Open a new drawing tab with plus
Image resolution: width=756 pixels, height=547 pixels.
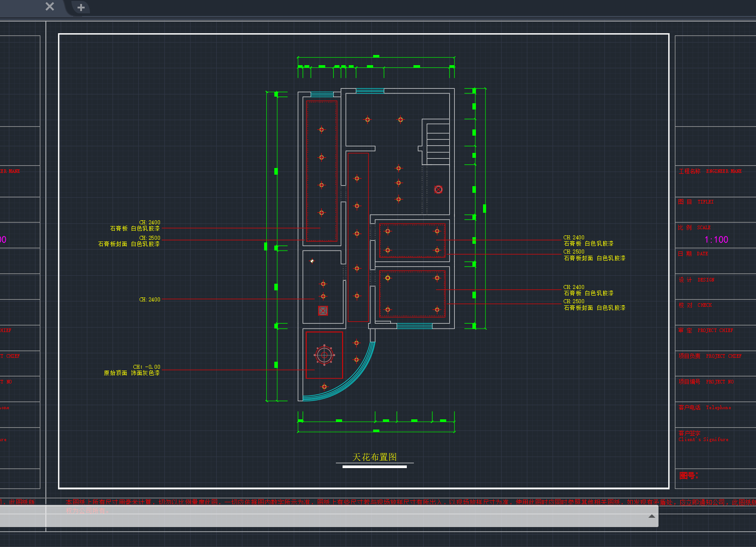[x=81, y=8]
